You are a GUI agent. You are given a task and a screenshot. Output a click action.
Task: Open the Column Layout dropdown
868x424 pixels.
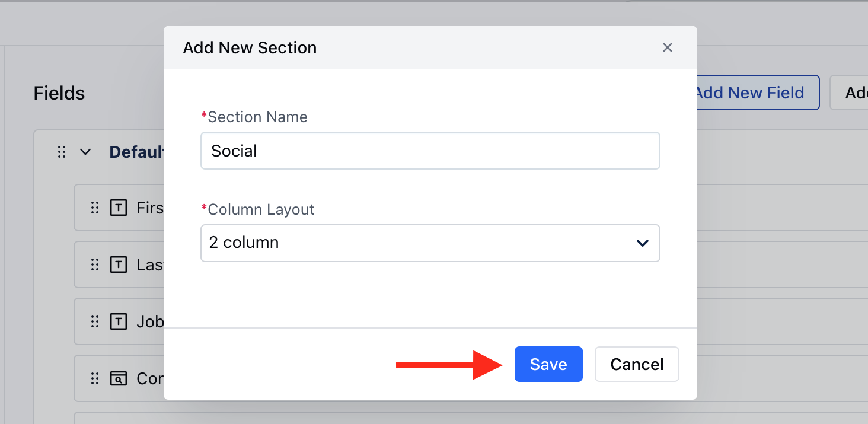430,243
